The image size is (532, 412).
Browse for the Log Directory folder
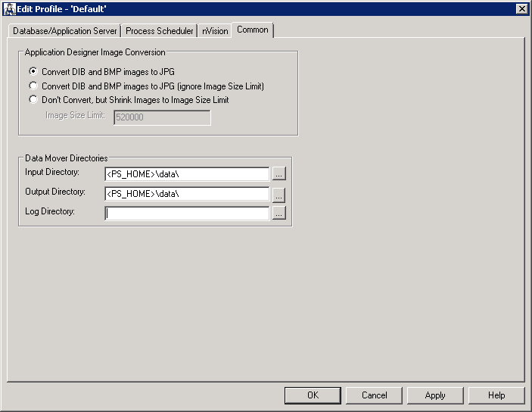279,213
